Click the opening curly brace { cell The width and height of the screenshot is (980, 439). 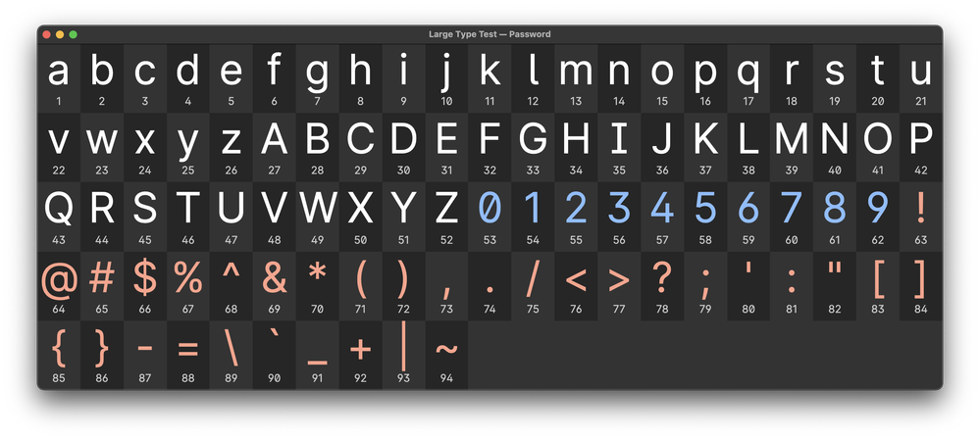[x=59, y=351]
